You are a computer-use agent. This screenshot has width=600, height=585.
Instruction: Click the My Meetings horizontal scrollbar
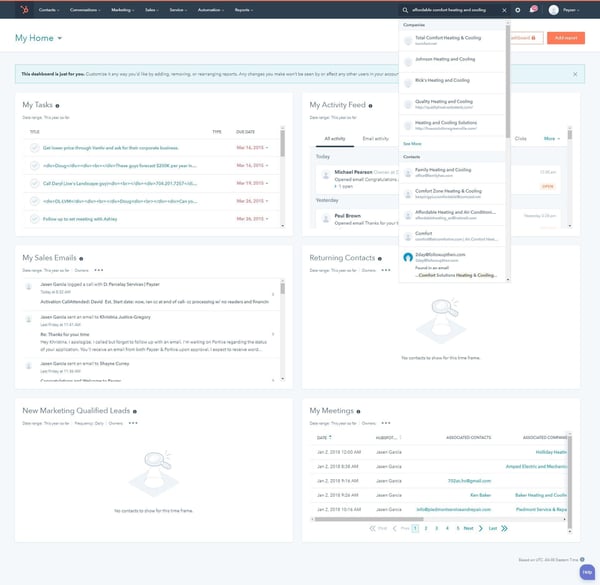coord(369,519)
